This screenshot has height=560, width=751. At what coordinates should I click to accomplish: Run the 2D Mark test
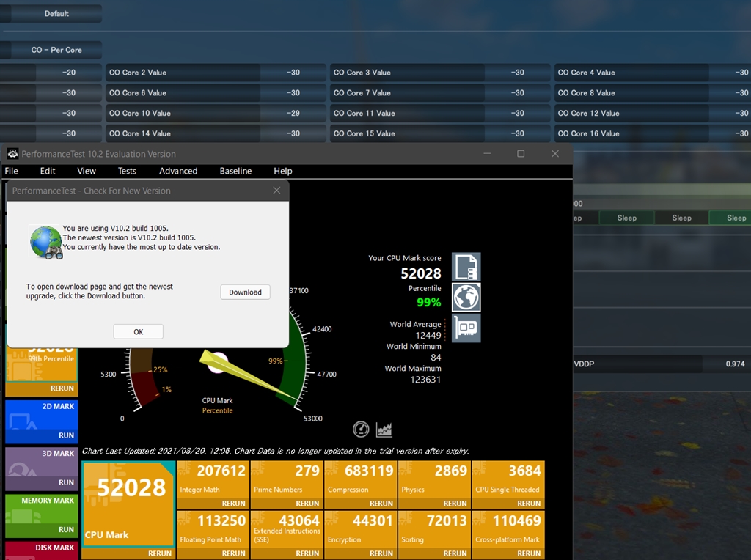(66, 435)
